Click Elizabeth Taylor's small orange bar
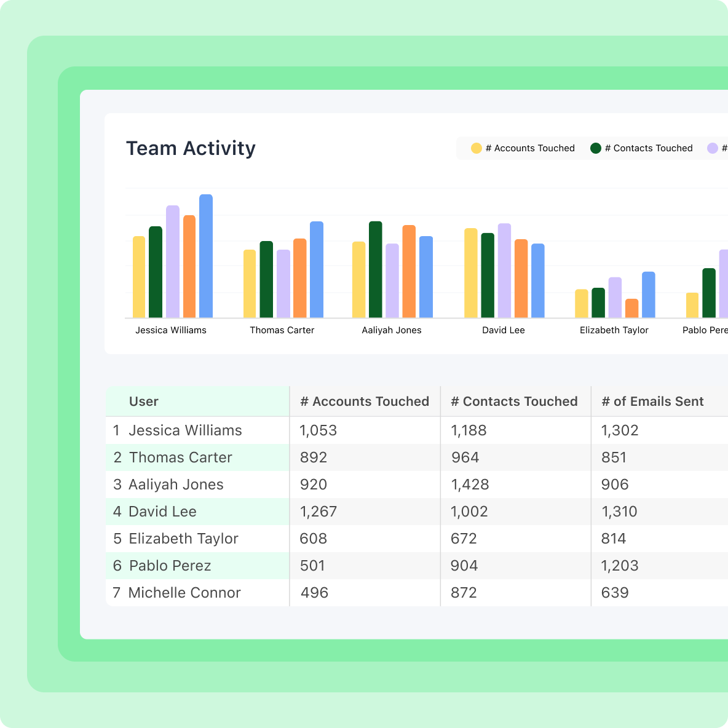The image size is (728, 728). tap(631, 307)
